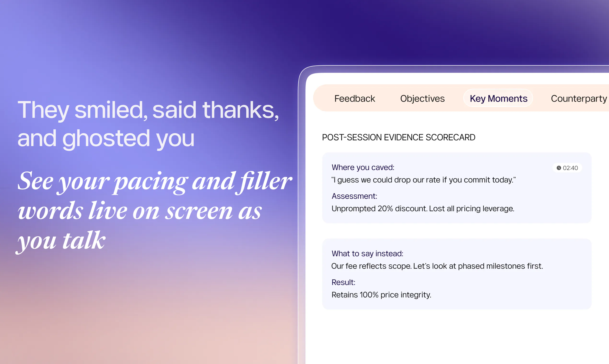609x364 pixels.
Task: Click the 02:40 timestamp badge
Action: [567, 168]
